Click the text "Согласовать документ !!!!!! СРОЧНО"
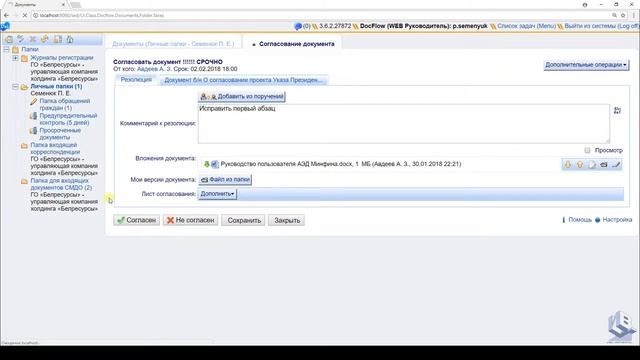 168,62
